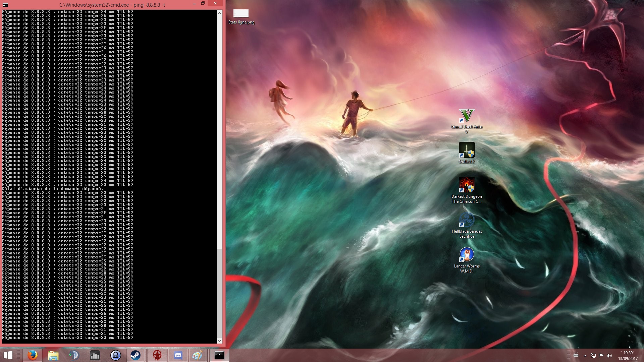
Task: Open KeePass lock icon in taskbar
Action: pos(116,355)
